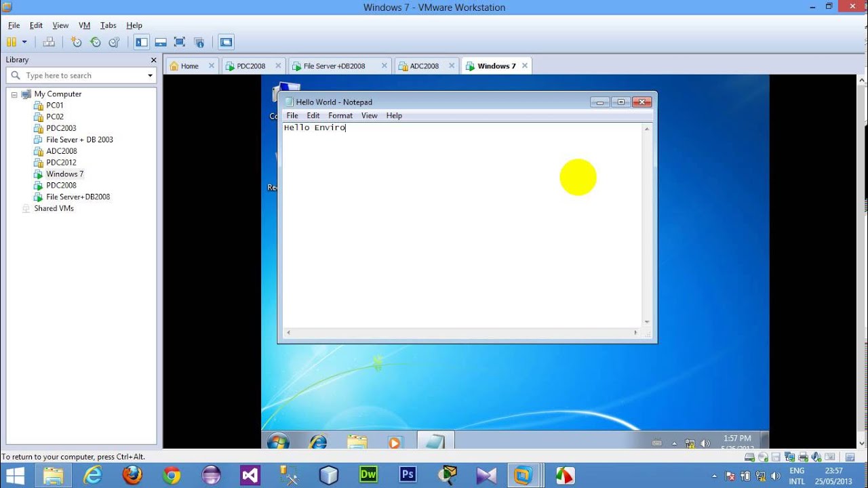Viewport: 868px width, 488px height.
Task: Open Windows Explorer in guest taskbar
Action: (x=357, y=442)
